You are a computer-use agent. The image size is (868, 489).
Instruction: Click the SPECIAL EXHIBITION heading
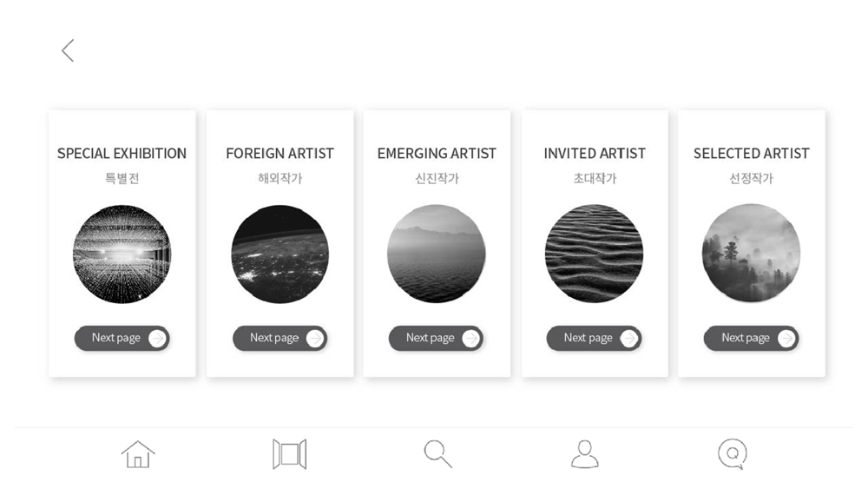[122, 154]
